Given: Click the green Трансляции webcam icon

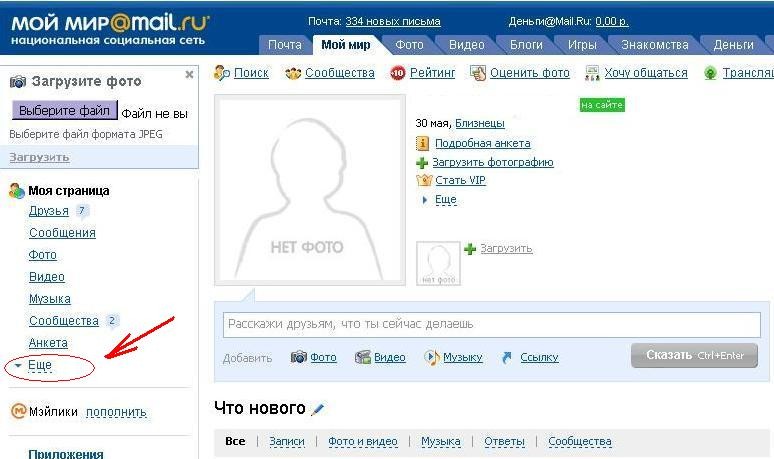Looking at the screenshot, I should [710, 74].
